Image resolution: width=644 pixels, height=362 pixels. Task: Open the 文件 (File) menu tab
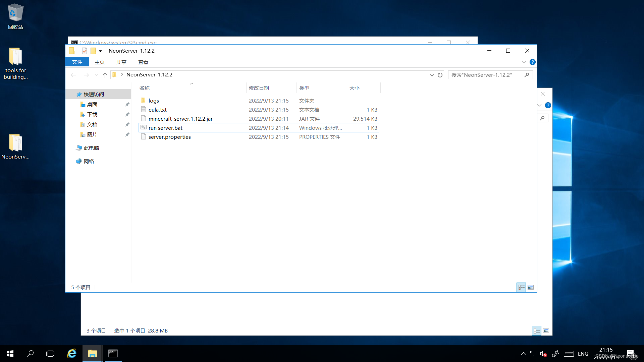coord(77,62)
